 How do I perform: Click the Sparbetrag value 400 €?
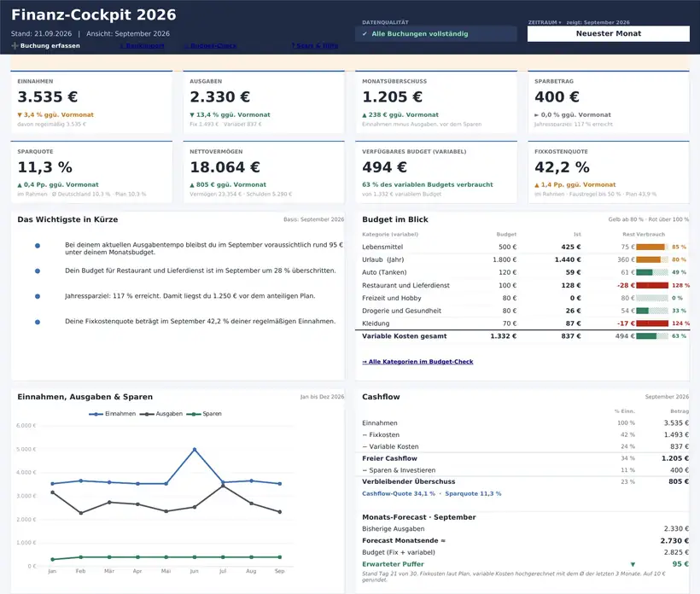pos(557,96)
